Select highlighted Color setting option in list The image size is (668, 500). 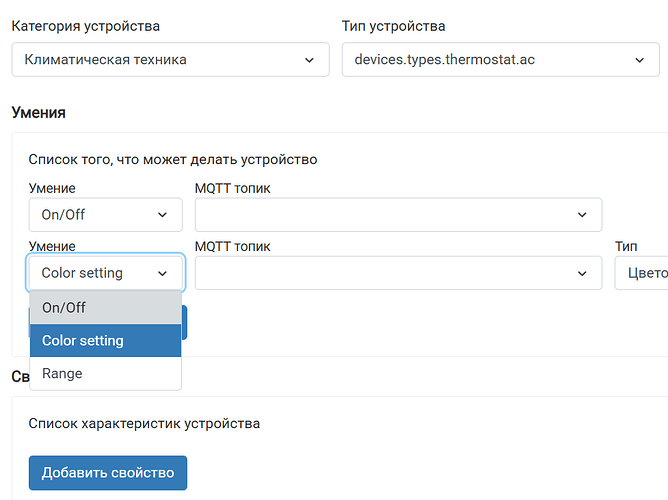pos(106,340)
